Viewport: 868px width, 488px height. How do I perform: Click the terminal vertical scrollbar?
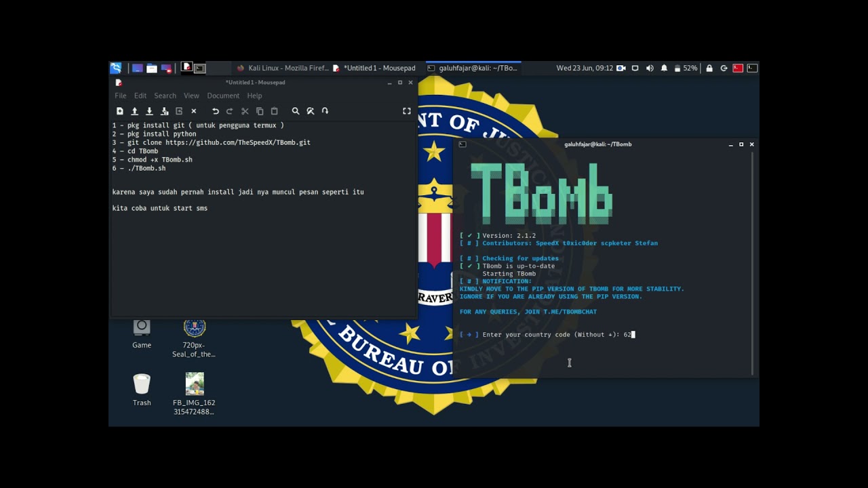(753, 262)
